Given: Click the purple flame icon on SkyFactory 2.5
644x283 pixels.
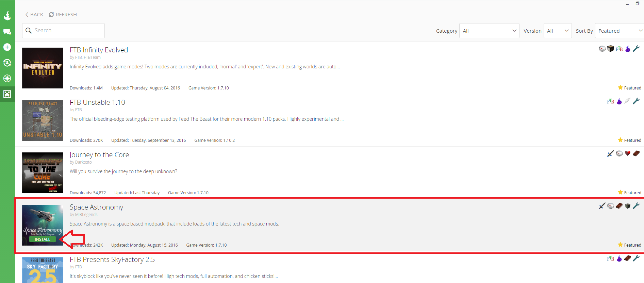Looking at the screenshot, I should pos(619,259).
